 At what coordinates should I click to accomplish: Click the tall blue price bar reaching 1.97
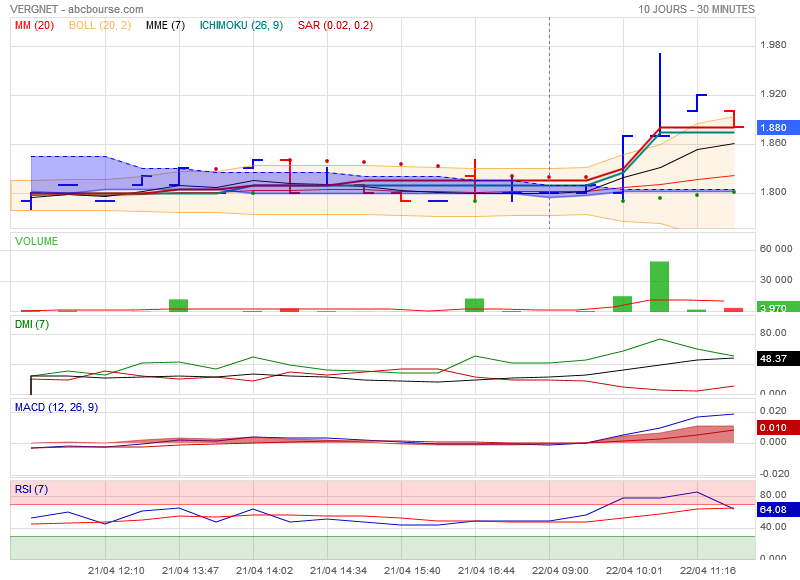660,94
